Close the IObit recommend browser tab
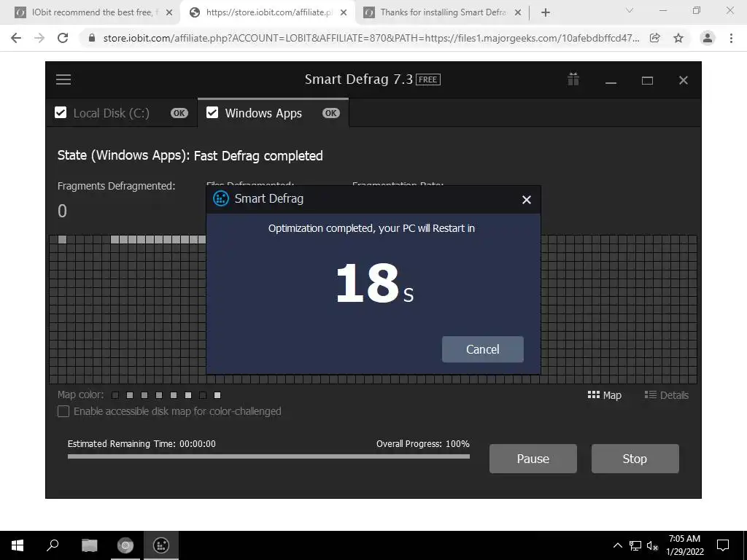 169,13
